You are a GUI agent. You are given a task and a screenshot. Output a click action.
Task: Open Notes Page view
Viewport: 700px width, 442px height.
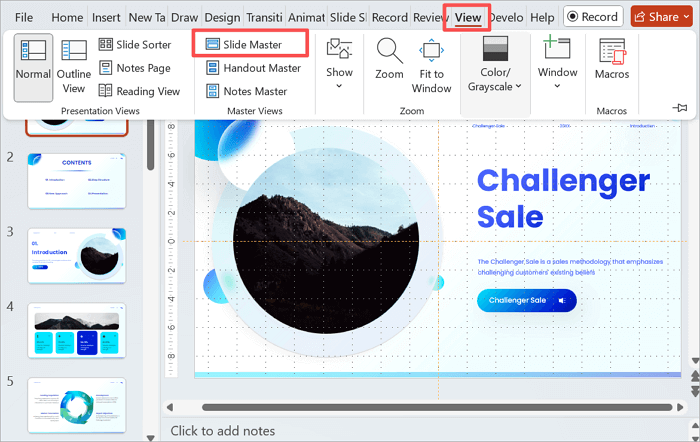135,68
